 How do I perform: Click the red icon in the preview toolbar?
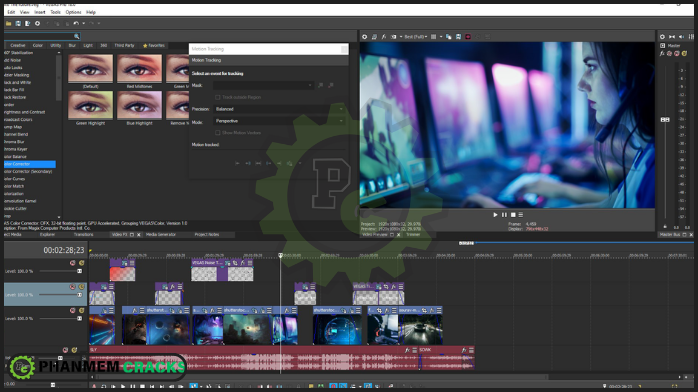468,37
